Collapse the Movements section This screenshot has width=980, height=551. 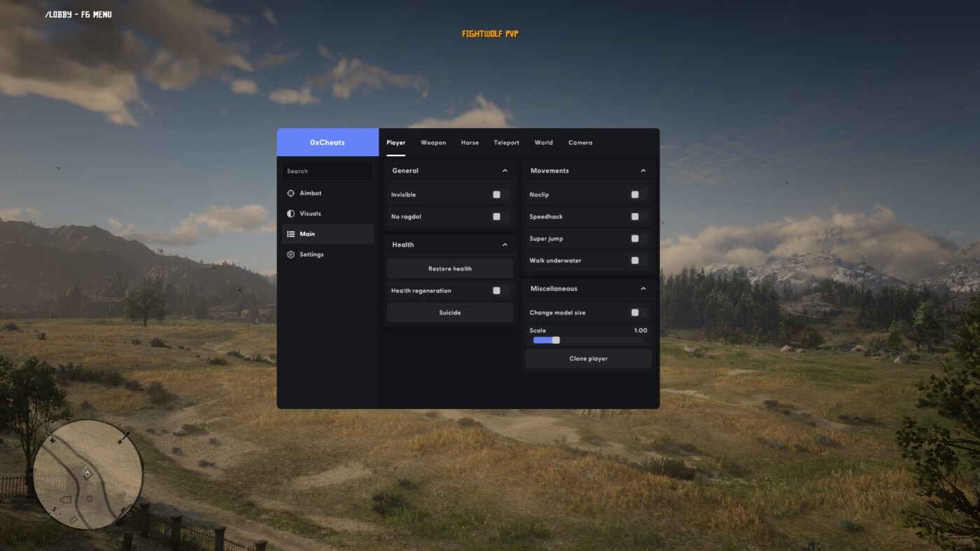point(643,170)
